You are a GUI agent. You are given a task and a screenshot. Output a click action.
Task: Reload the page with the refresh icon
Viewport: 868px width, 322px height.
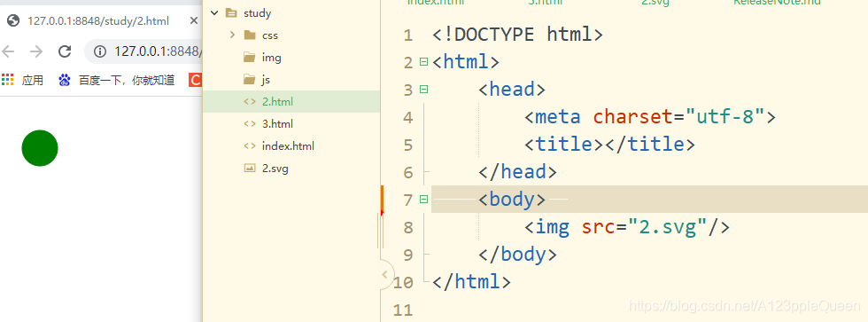[65, 51]
